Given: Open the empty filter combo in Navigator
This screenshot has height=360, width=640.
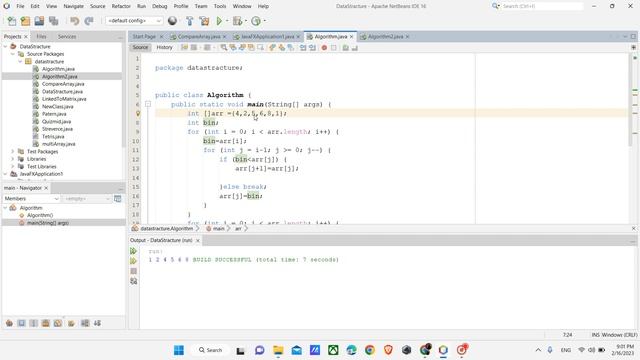Looking at the screenshot, I should pos(86,199).
